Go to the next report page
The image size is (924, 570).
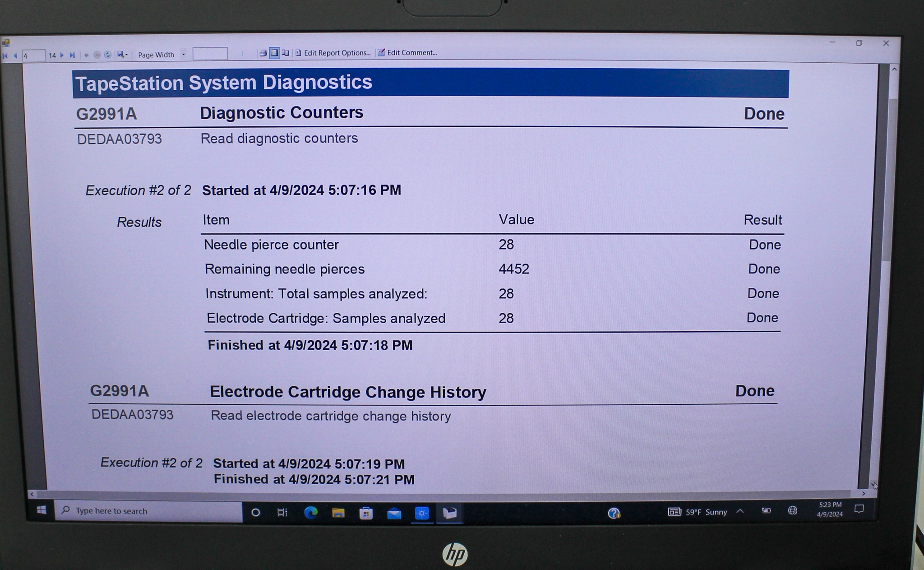pos(62,55)
